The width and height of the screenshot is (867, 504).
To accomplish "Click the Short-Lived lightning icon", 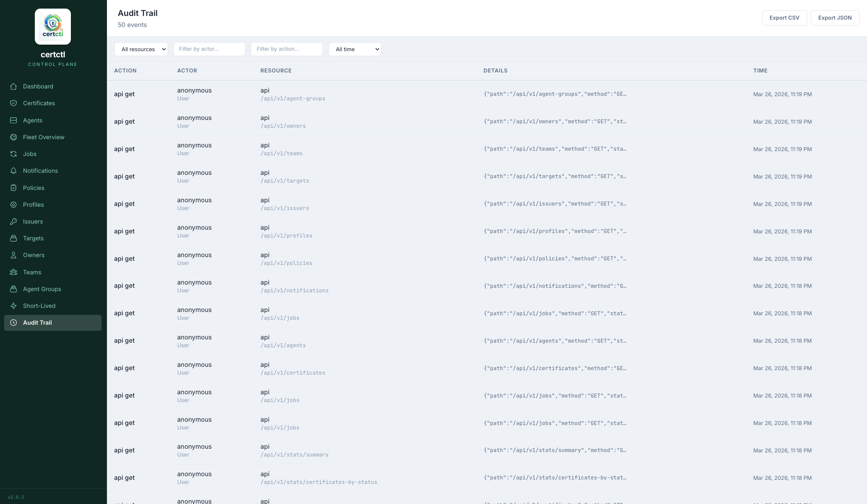I will click(14, 306).
